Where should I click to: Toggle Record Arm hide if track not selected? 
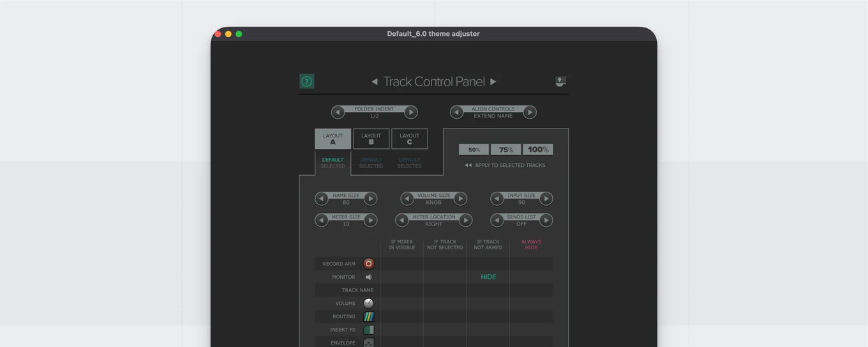tap(445, 263)
